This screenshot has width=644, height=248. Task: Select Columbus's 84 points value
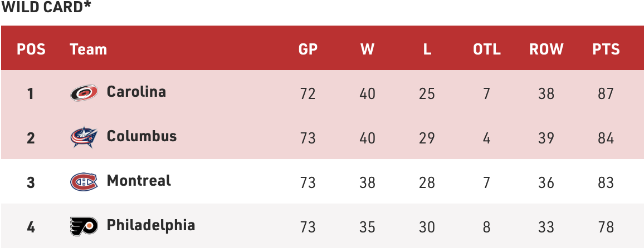tap(606, 138)
